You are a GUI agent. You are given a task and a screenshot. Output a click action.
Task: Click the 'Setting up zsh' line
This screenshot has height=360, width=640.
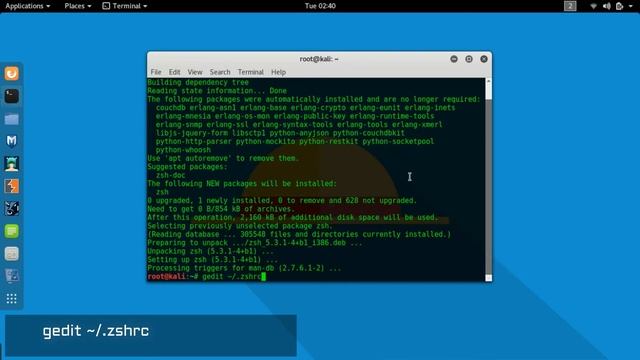point(212,260)
